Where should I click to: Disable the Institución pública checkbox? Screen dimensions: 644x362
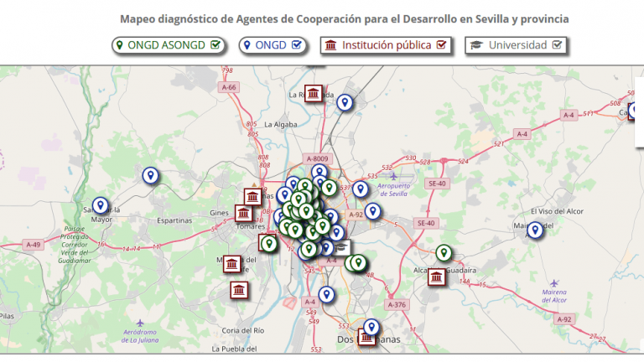443,45
